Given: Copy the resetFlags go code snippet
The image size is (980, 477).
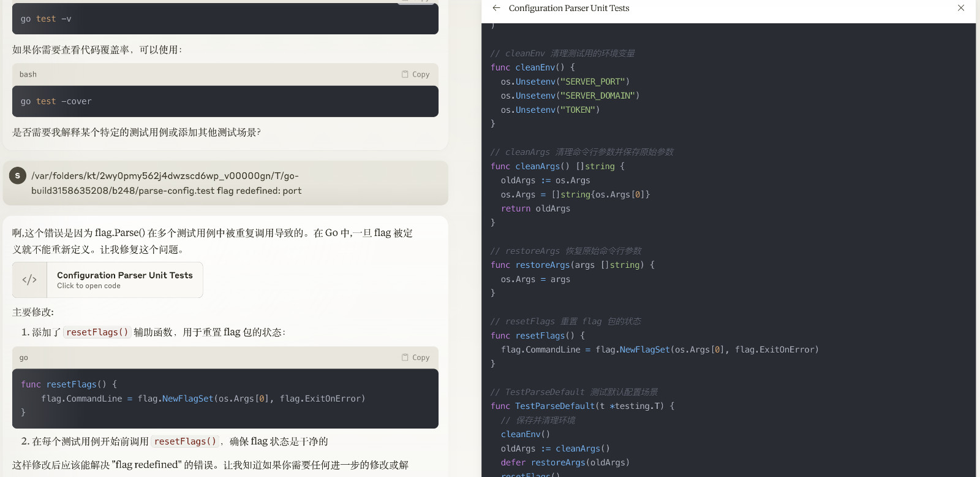Looking at the screenshot, I should click(x=415, y=357).
